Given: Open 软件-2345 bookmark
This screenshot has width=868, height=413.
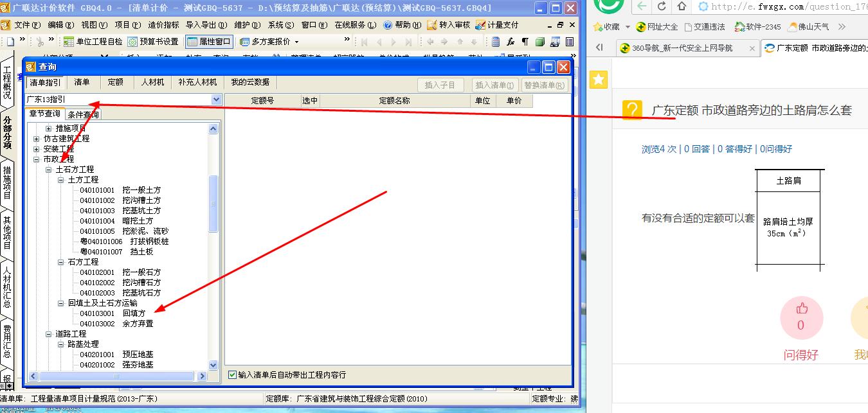Looking at the screenshot, I should click(x=757, y=27).
